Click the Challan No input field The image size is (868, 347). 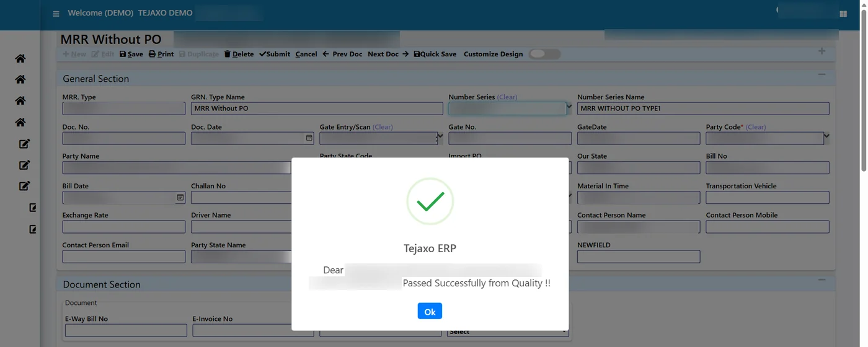click(x=242, y=197)
